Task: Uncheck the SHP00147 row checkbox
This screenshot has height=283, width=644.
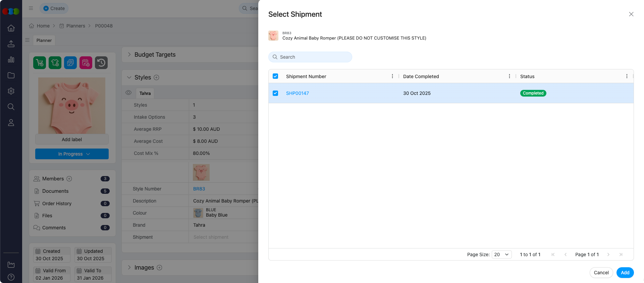Action: tap(275, 93)
